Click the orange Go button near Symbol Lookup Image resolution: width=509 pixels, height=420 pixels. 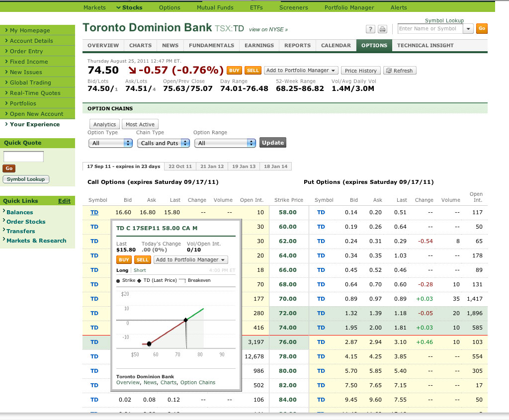[481, 29]
